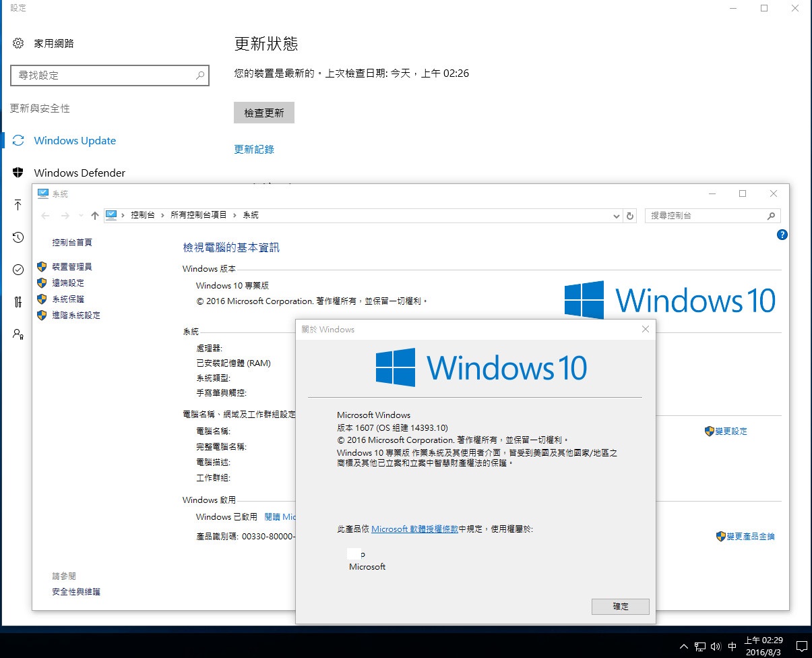Open the address bar history dropdown

[616, 216]
